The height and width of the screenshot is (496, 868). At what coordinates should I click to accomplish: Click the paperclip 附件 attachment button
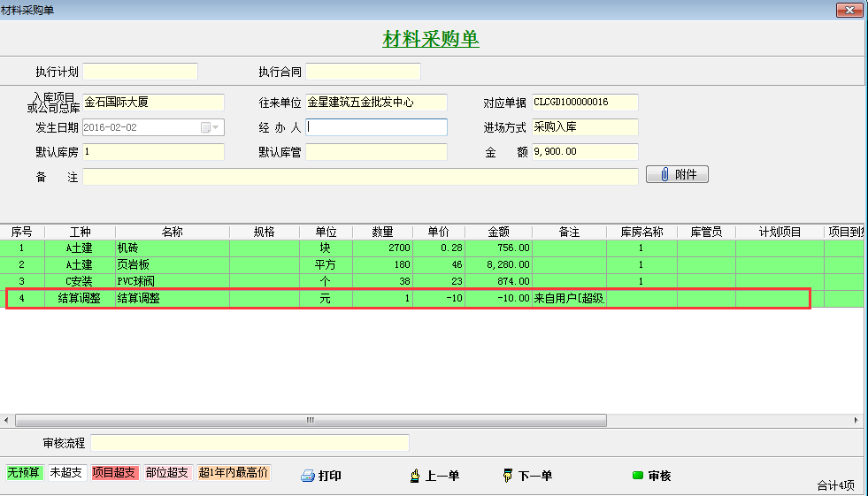coord(677,174)
